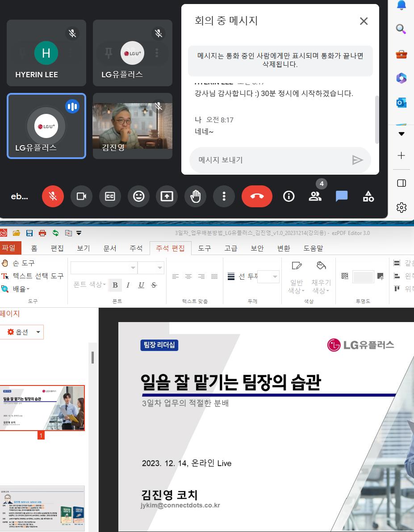Open the 옵션 dropdown in pages panel

tap(22, 332)
